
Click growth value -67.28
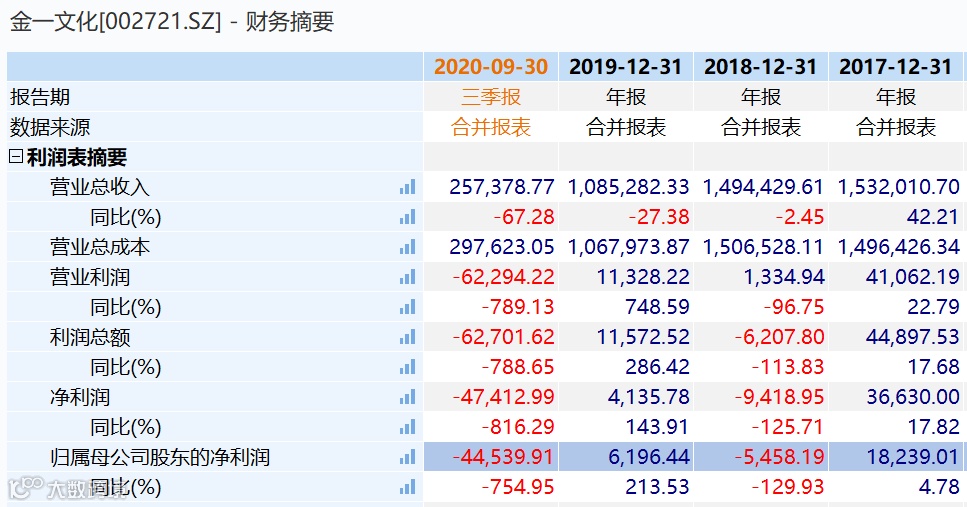click(524, 217)
